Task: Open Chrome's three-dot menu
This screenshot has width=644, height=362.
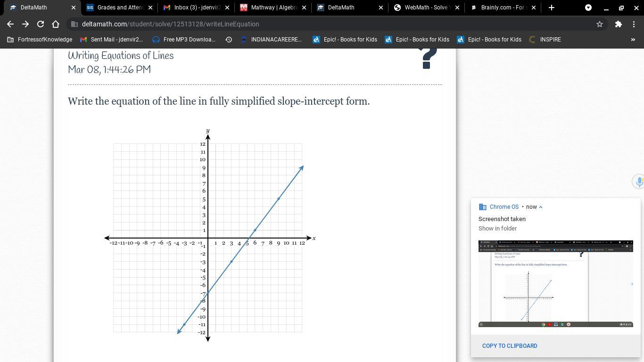Action: 634,24
